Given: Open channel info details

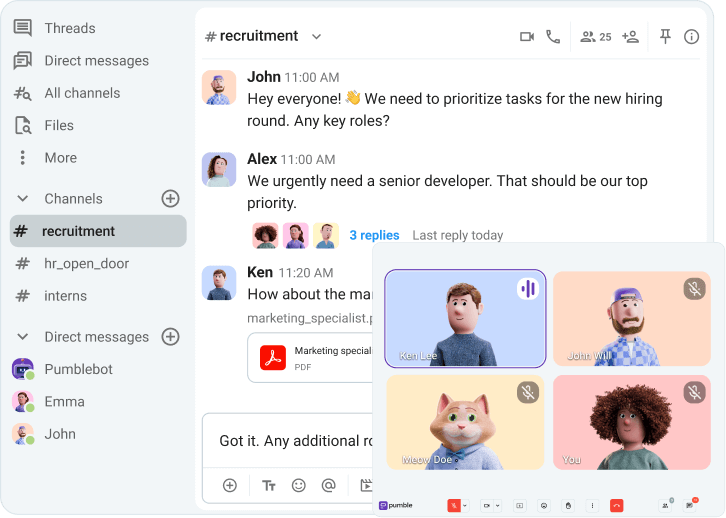Looking at the screenshot, I should click(691, 37).
